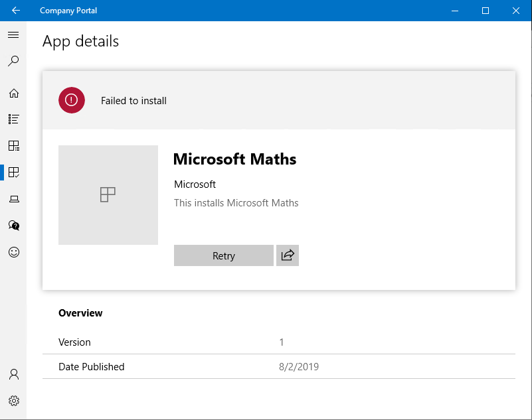Maximize the Company Portal window
The width and height of the screenshot is (532, 420).
tap(486, 11)
